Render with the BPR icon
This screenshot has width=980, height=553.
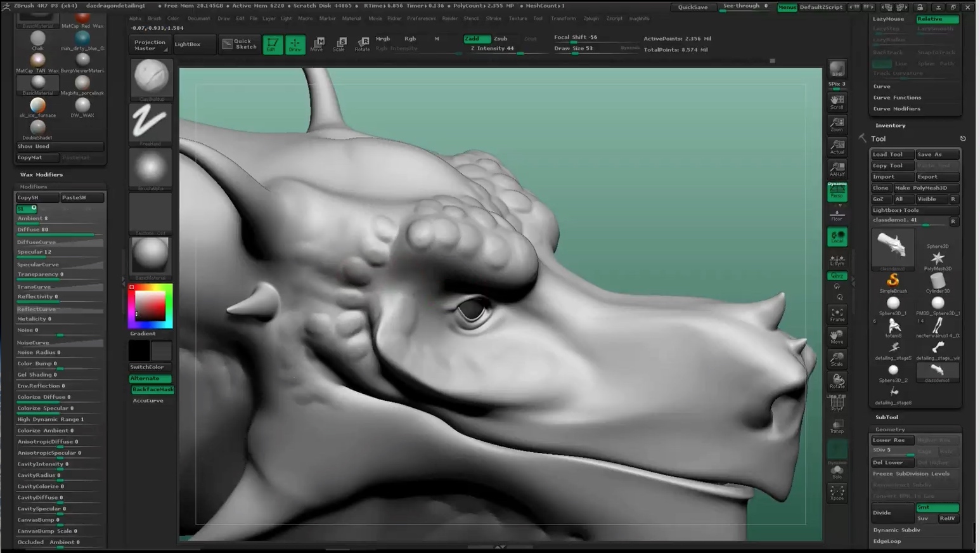pos(837,69)
